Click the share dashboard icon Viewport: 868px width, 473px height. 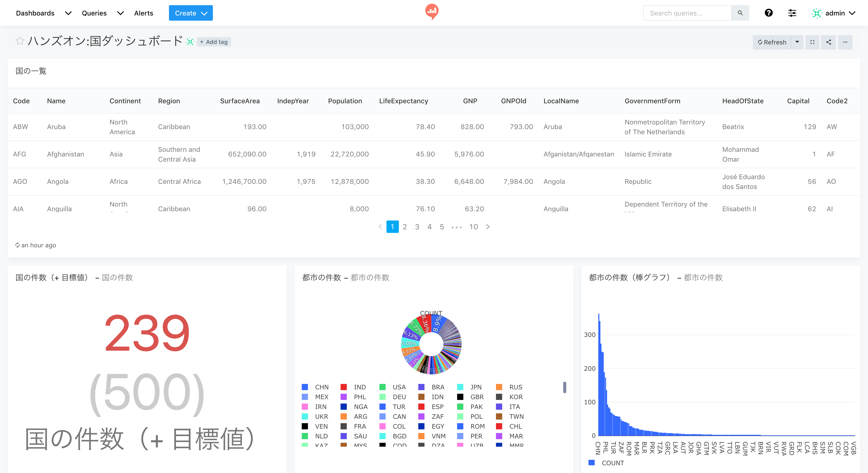coord(828,42)
